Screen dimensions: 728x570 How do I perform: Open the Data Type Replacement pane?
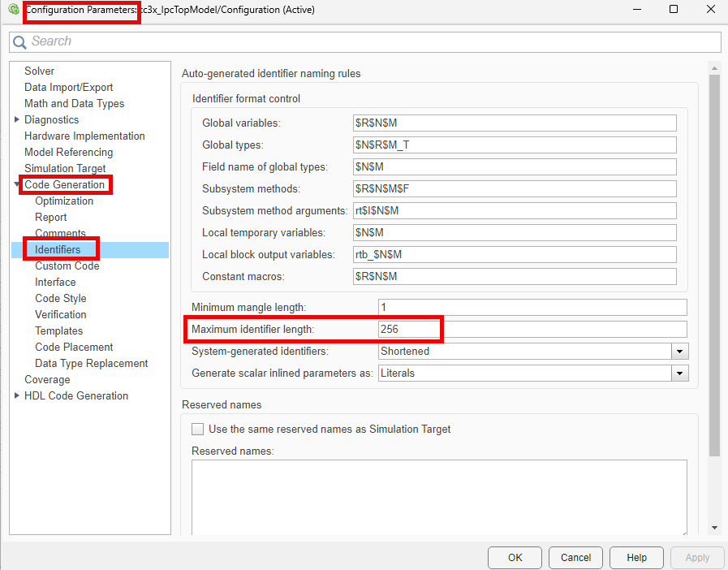point(91,364)
